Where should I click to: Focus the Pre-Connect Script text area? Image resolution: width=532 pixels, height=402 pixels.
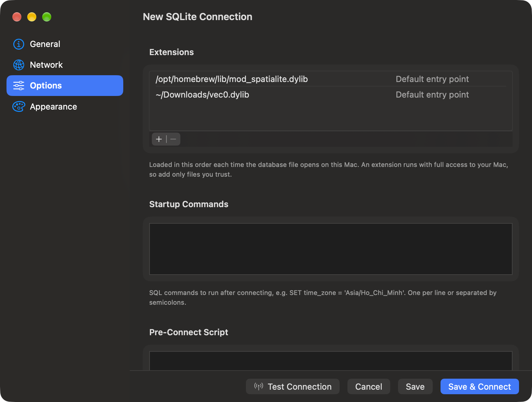point(331,361)
